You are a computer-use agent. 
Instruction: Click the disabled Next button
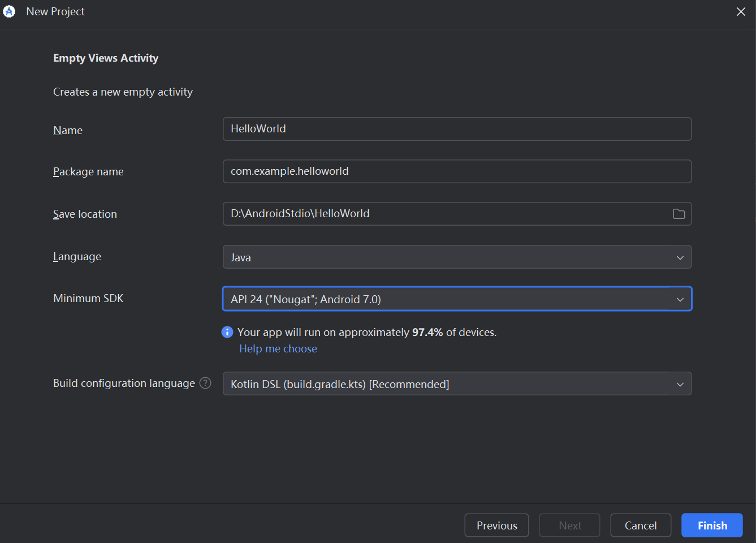pos(569,525)
